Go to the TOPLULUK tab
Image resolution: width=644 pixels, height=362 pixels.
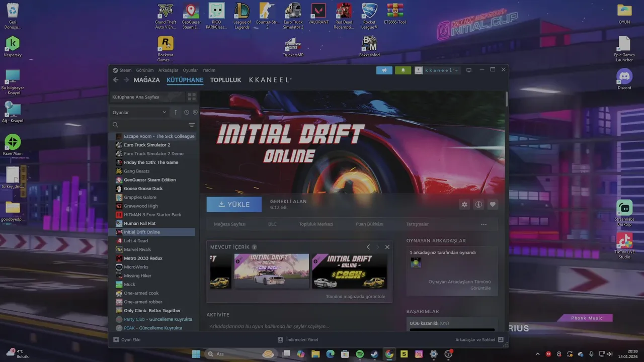(x=226, y=80)
